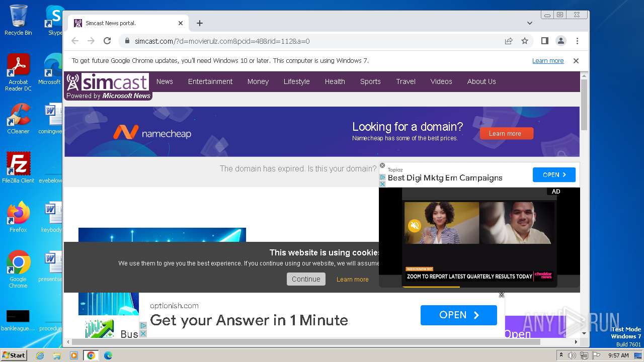Follow the cookie notice Learn more link
The width and height of the screenshot is (644, 362).
coord(352,280)
